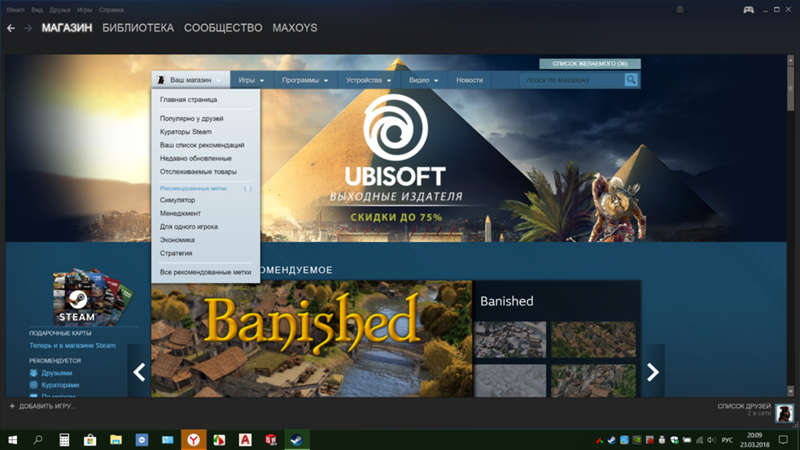This screenshot has height=450, width=800.
Task: Show next featured game with right chevron
Action: point(653,372)
